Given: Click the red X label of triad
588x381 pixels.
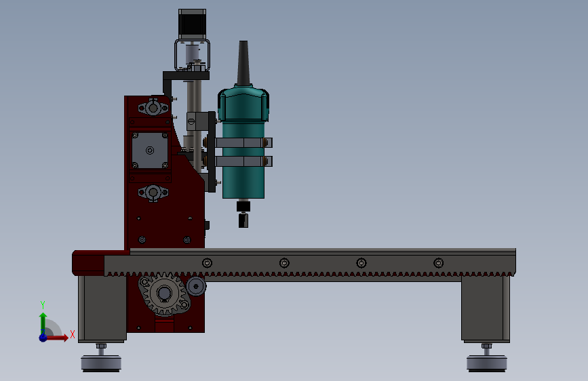Looking at the screenshot, I should pyautogui.click(x=73, y=334).
